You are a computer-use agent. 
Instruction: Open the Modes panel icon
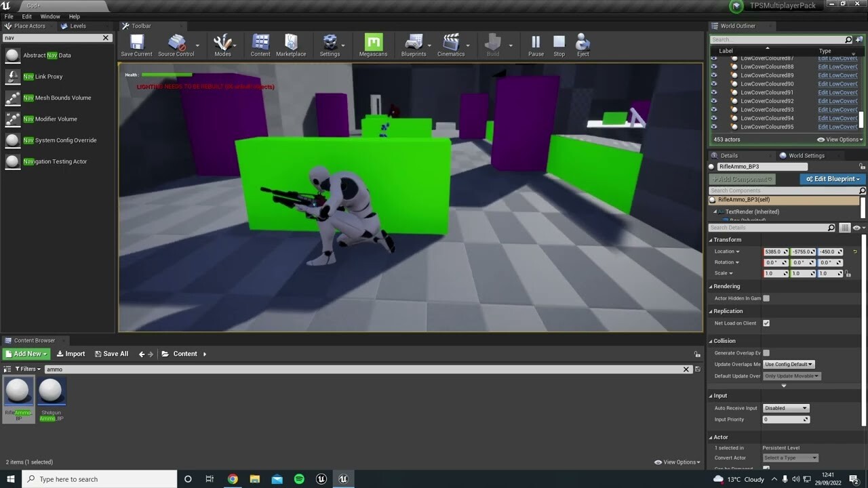pos(223,42)
